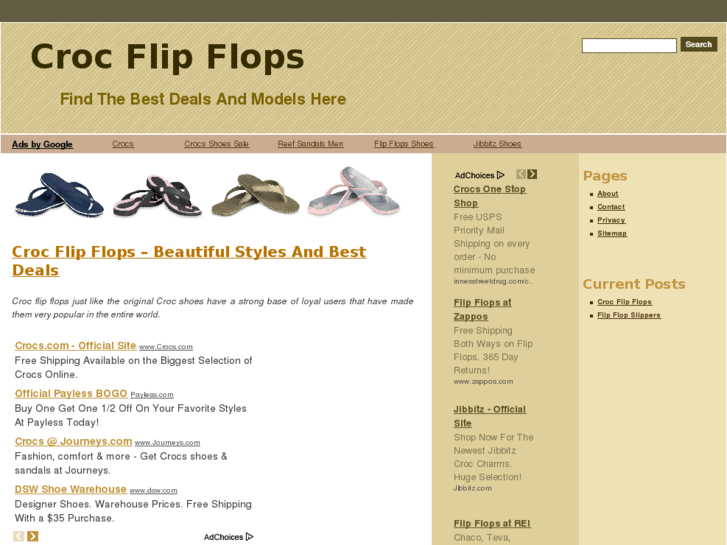Click the sidebar AdChoices next arrow

pyautogui.click(x=532, y=174)
